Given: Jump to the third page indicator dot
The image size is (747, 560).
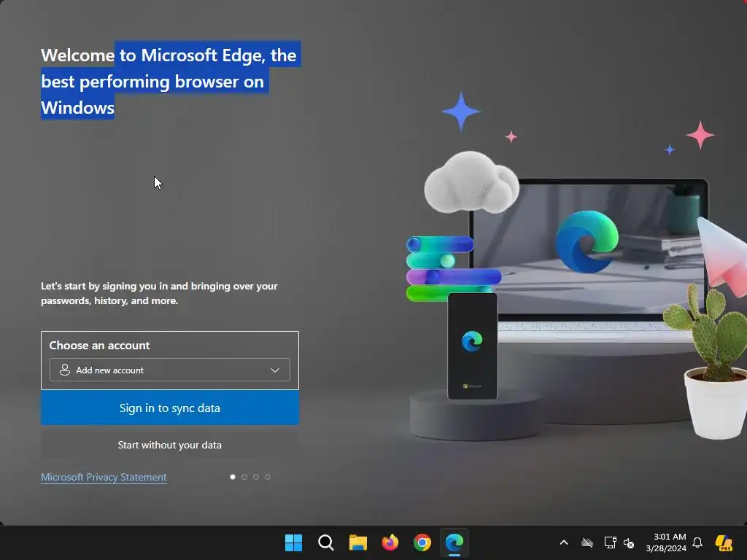Looking at the screenshot, I should 256,477.
